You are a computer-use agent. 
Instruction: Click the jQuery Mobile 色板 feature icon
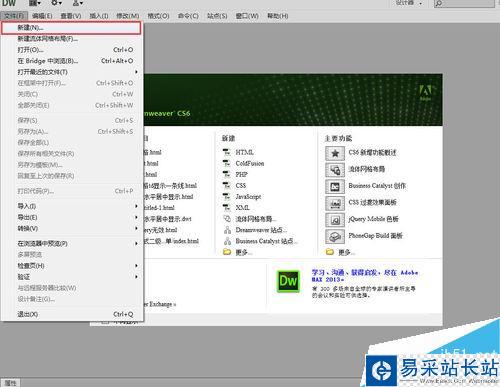(x=335, y=220)
